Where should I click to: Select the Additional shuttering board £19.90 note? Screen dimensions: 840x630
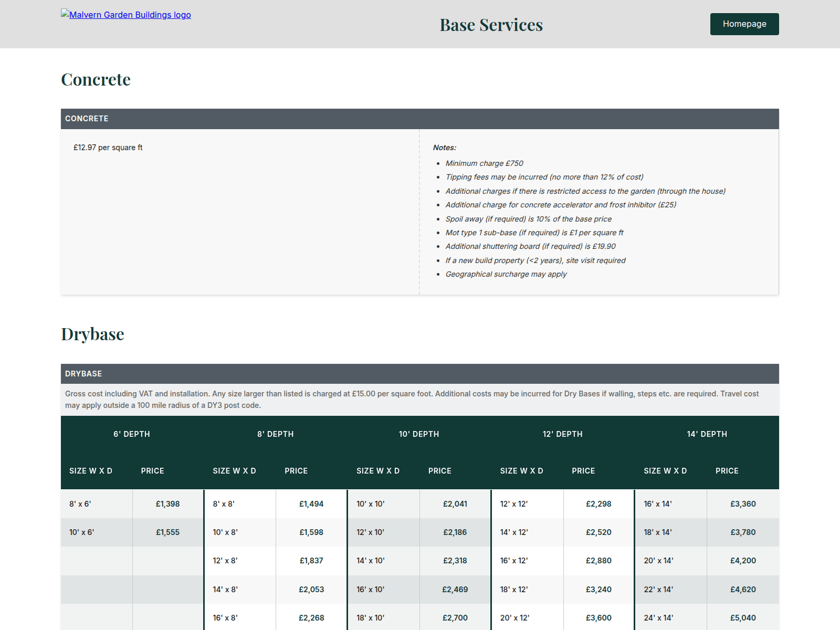tap(530, 246)
